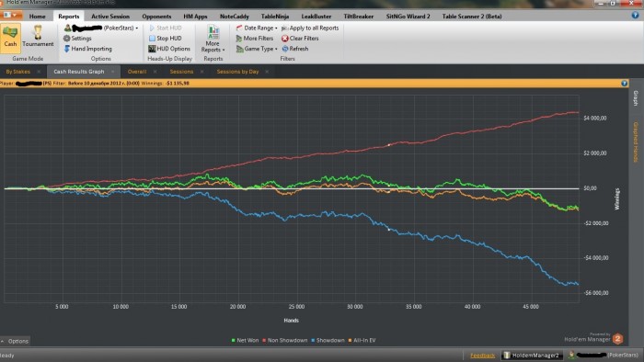
Task: Open Sessions by Day report tab
Action: 237,72
